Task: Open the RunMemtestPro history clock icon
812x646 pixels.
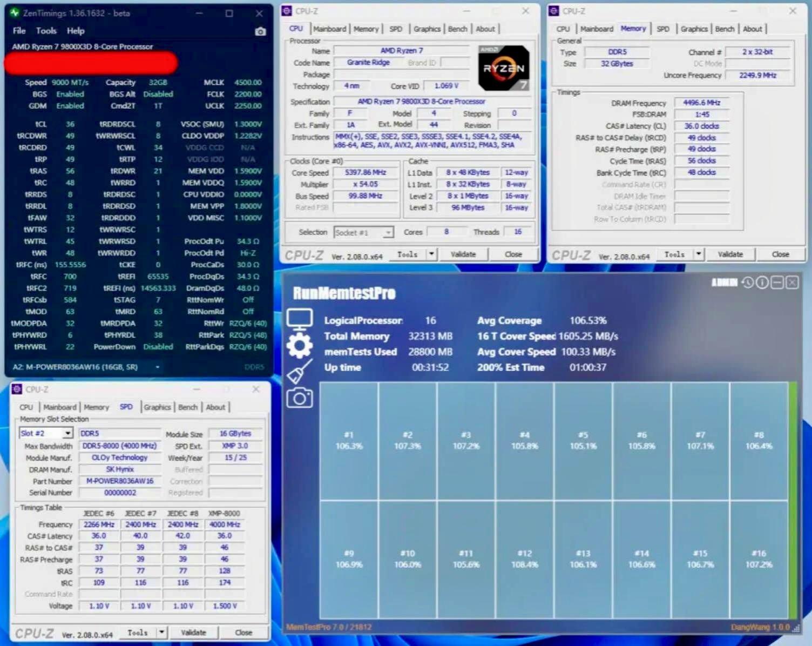Action: 748,282
